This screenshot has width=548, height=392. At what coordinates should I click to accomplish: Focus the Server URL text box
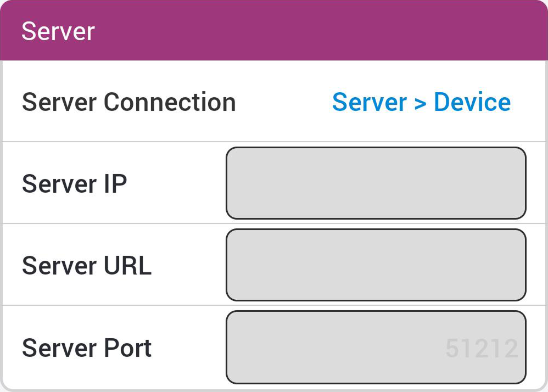click(376, 265)
